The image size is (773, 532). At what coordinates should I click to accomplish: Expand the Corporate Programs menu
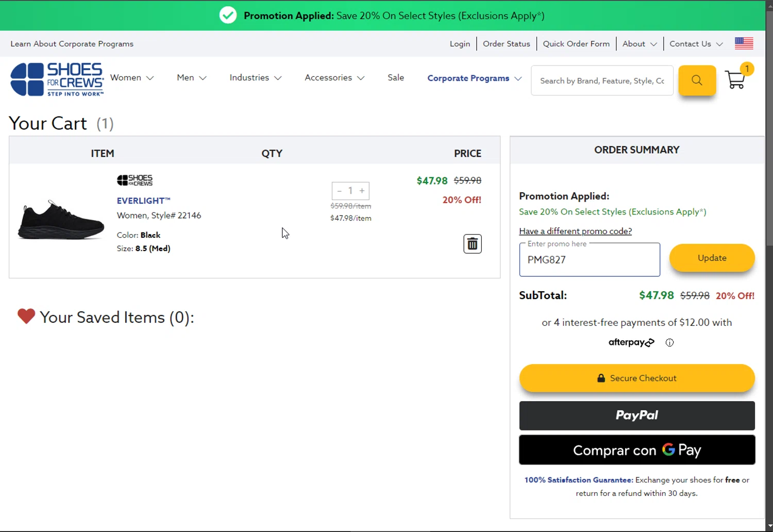click(475, 78)
